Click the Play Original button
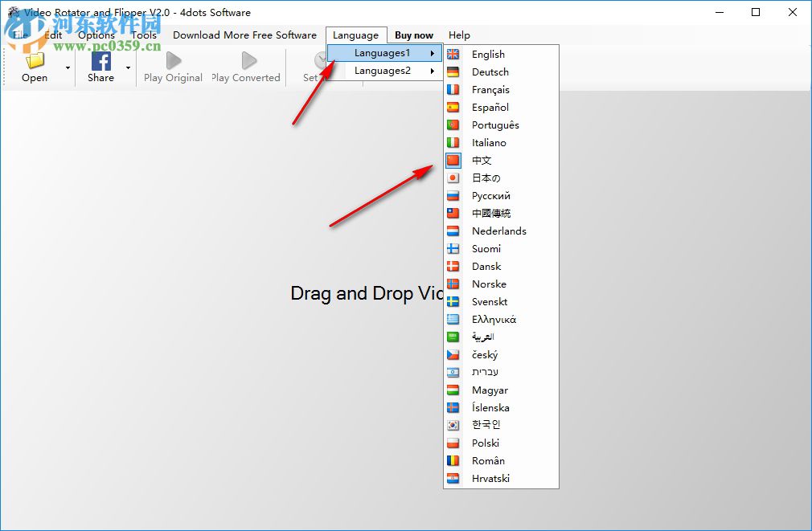Image resolution: width=812 pixels, height=531 pixels. pyautogui.click(x=173, y=67)
